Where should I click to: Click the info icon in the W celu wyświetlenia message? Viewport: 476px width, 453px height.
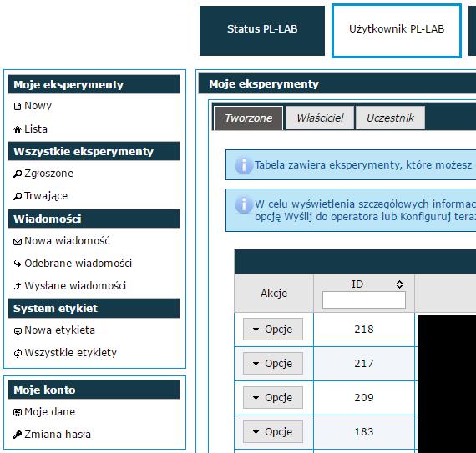pyautogui.click(x=244, y=204)
